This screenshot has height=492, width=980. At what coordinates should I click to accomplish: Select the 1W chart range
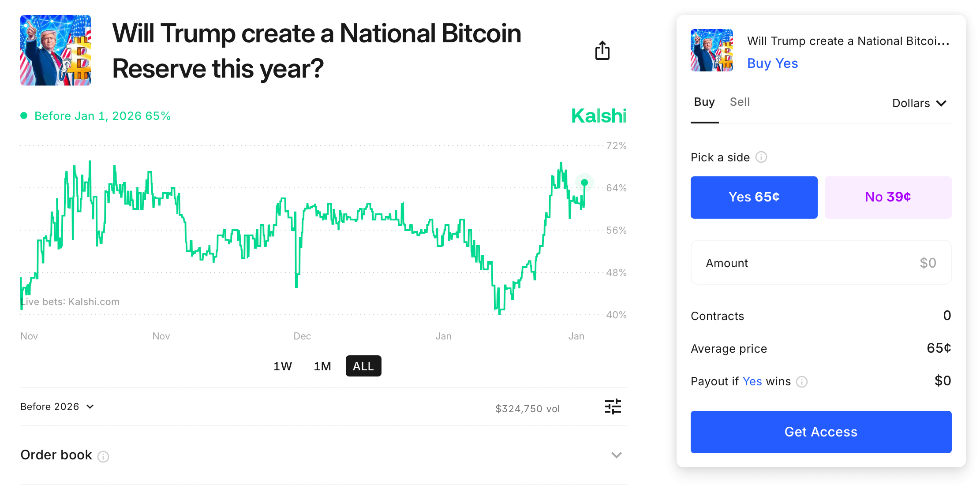[x=282, y=365]
